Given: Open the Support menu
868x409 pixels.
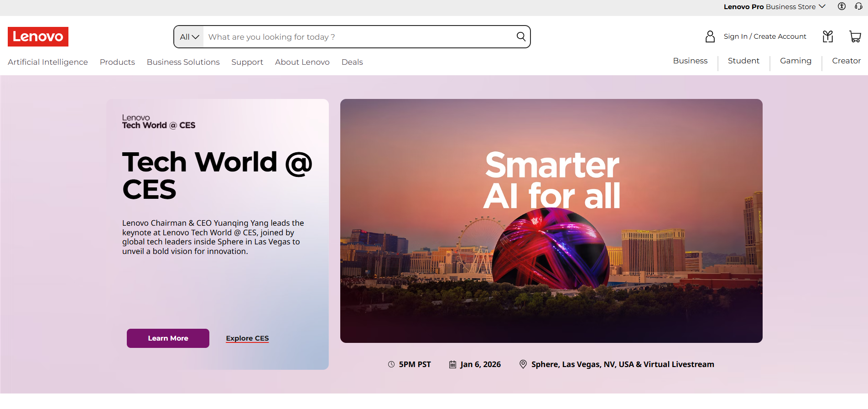Looking at the screenshot, I should click(247, 62).
